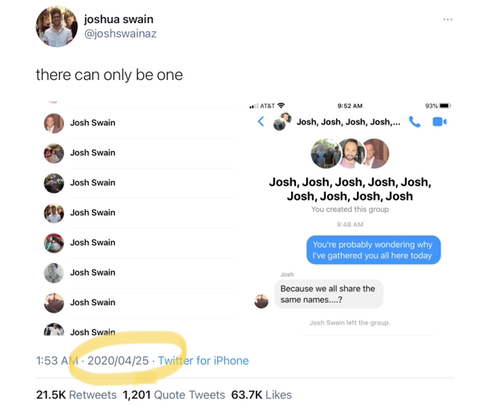The height and width of the screenshot is (406, 480).
Task: View the 21.5K Retweets list
Action: pos(76,395)
